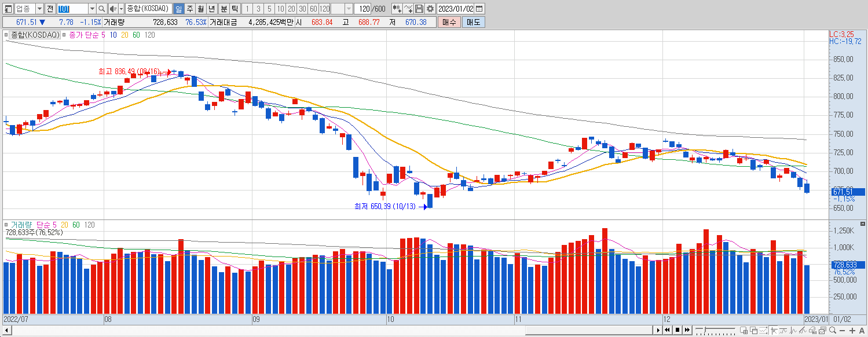Click the panel layout icon beside 업종

pyautogui.click(x=8, y=9)
